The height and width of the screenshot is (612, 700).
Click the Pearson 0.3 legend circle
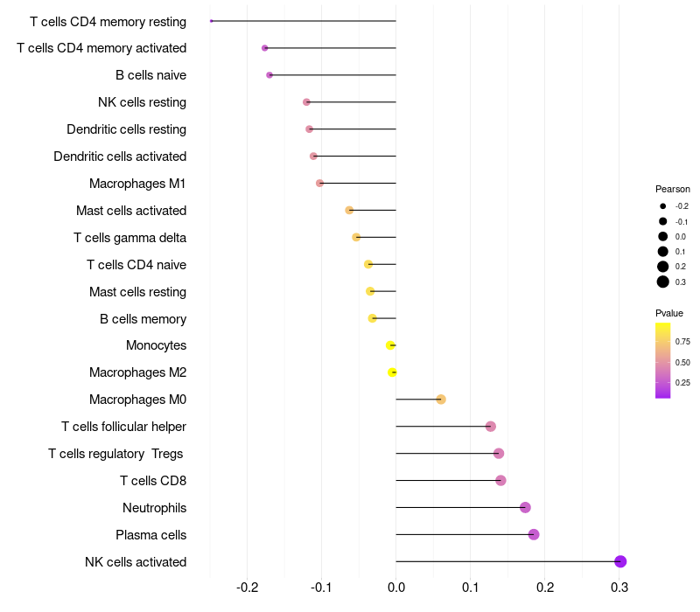click(663, 282)
